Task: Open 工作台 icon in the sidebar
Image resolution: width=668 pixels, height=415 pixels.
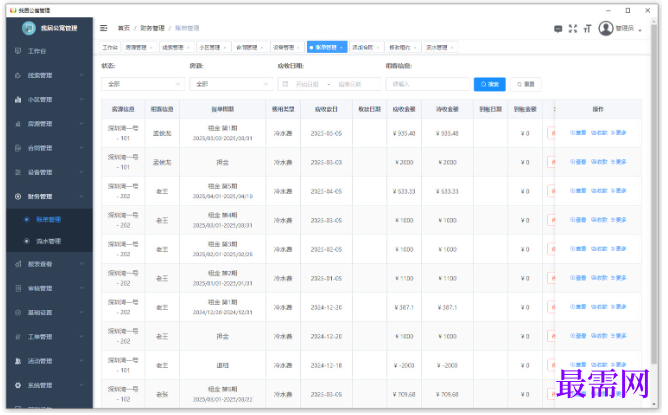Action: (18, 51)
